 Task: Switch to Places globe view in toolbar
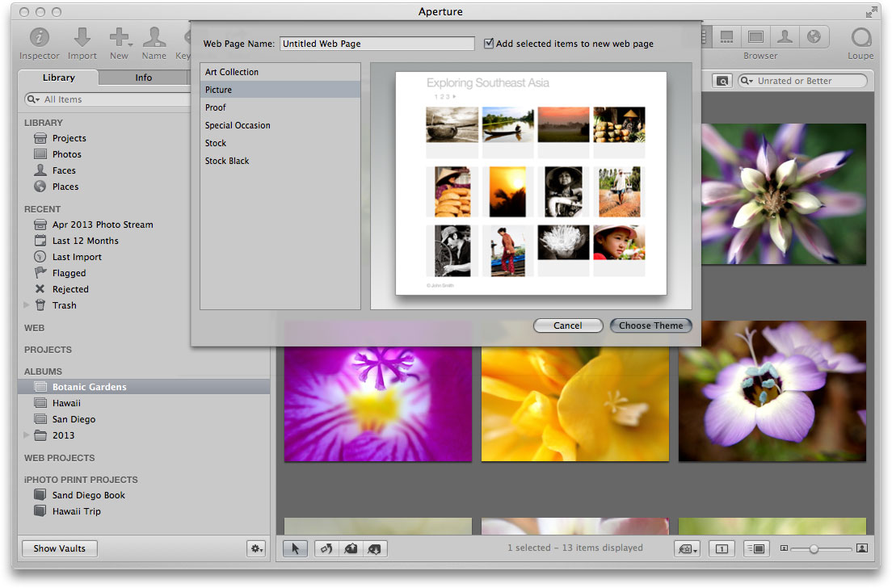(x=814, y=37)
